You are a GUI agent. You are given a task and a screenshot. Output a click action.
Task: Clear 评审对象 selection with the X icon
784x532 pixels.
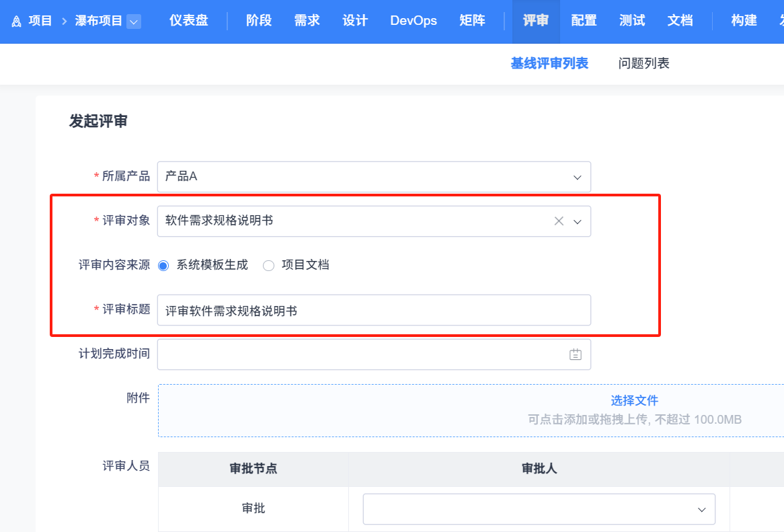[x=559, y=221]
